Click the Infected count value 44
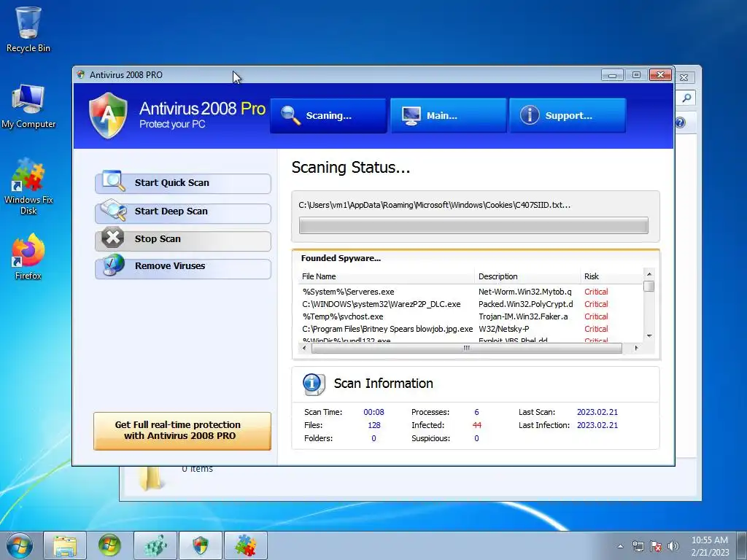Viewport: 747px width, 560px height. (477, 425)
